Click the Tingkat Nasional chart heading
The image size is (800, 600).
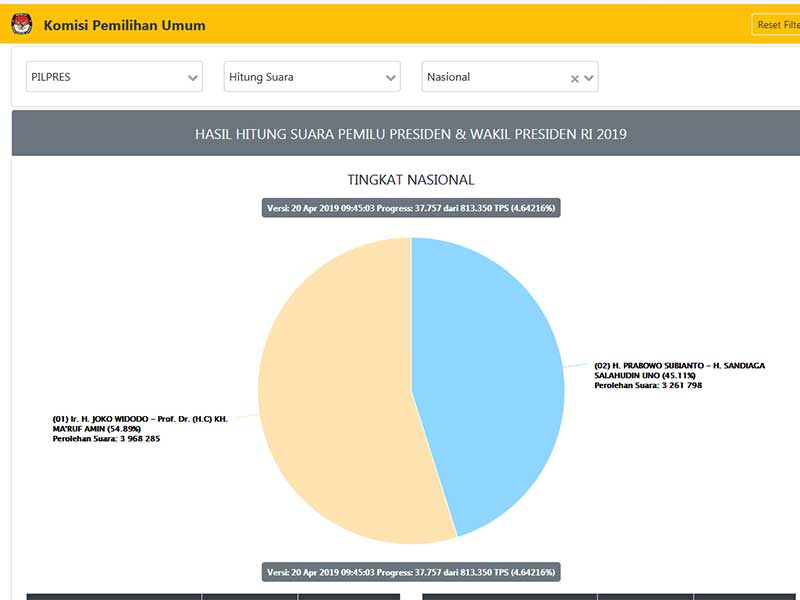pyautogui.click(x=410, y=180)
